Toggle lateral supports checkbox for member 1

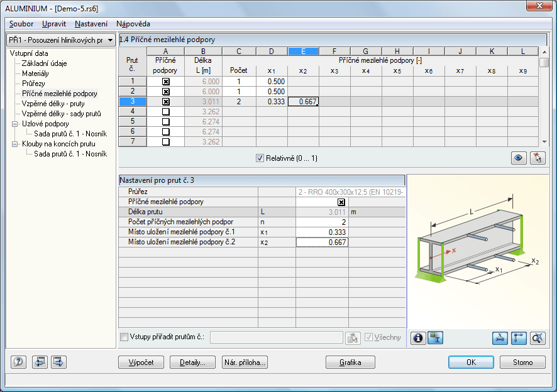(165, 81)
